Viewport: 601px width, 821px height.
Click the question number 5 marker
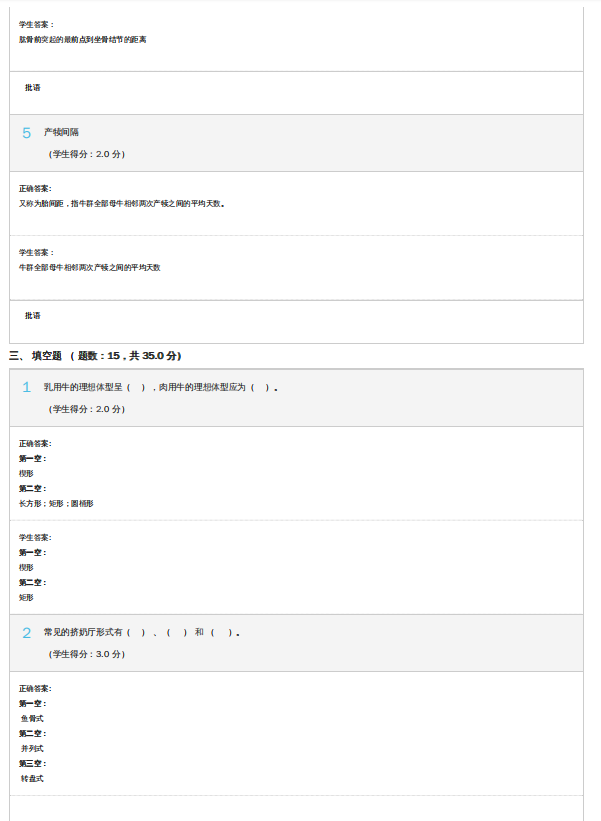(27, 133)
